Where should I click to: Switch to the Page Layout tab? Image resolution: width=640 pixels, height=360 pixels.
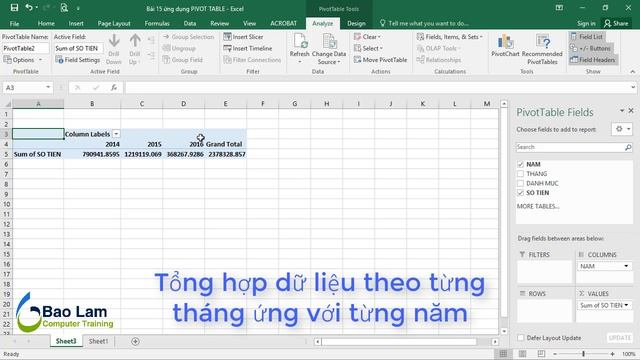point(114,23)
